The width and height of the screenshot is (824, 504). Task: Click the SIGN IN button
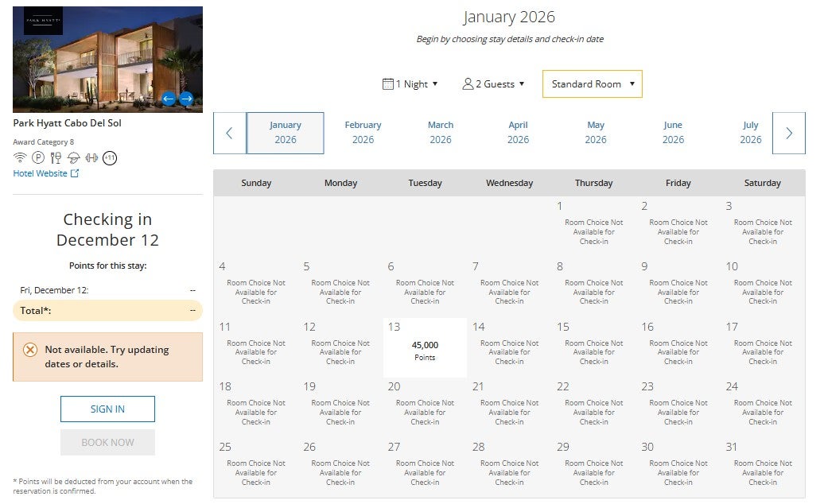point(107,409)
